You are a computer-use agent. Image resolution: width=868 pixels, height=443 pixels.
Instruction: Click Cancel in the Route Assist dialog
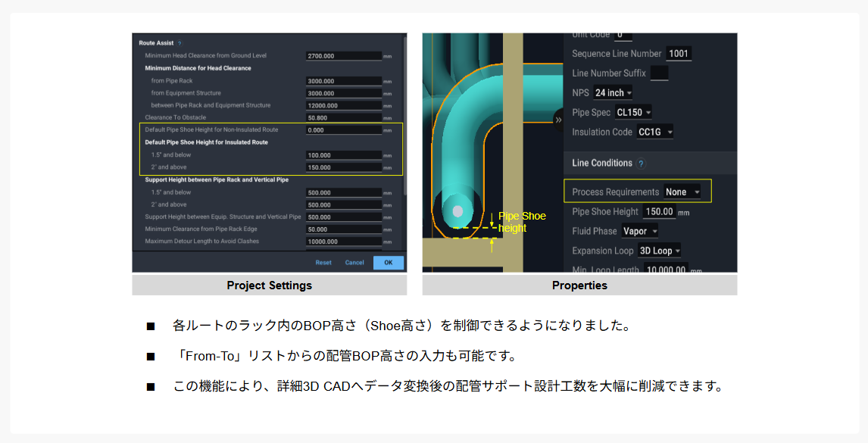coord(354,263)
